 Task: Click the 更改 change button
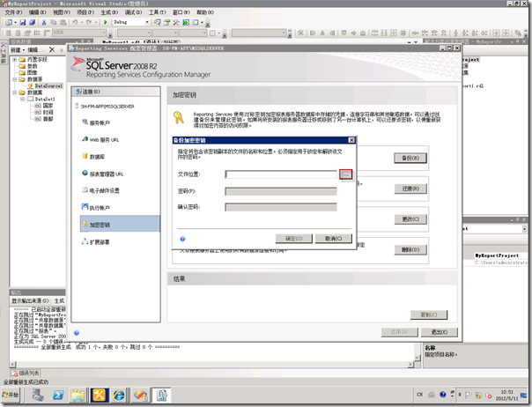coord(410,219)
